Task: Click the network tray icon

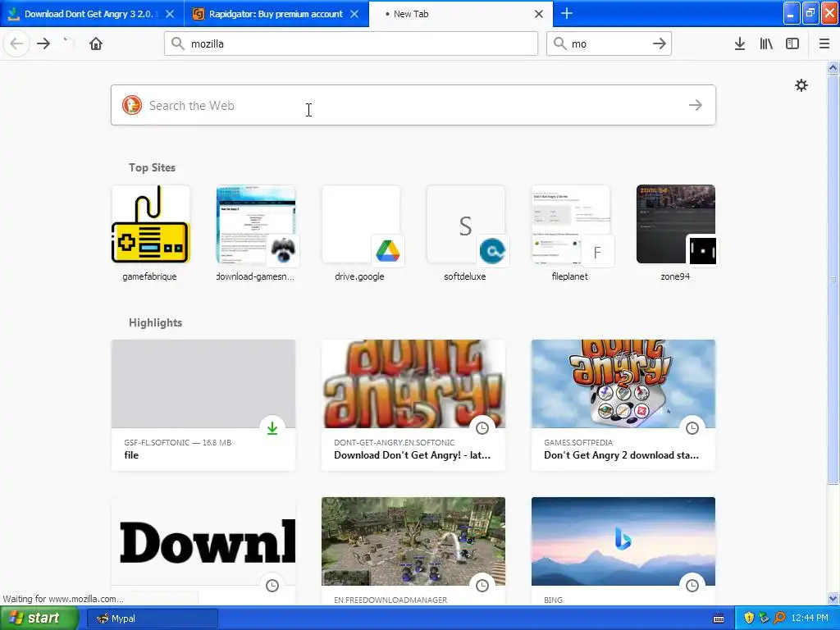Action: (764, 618)
